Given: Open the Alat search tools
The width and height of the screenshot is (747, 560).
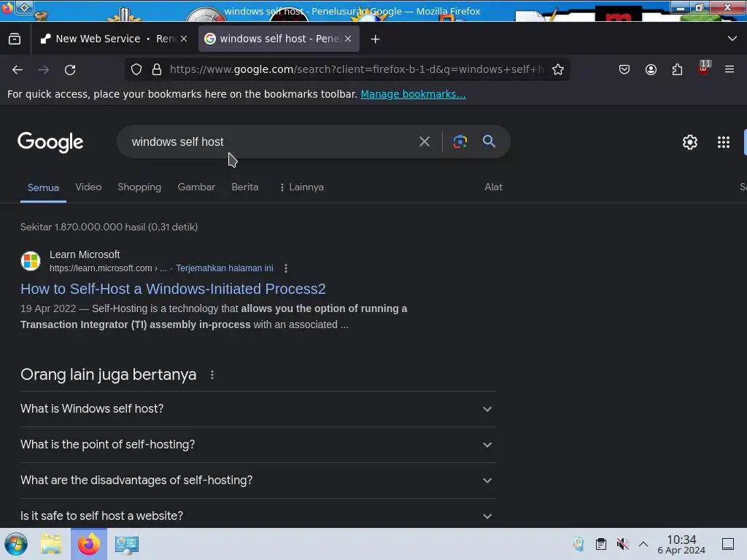Looking at the screenshot, I should pyautogui.click(x=494, y=187).
